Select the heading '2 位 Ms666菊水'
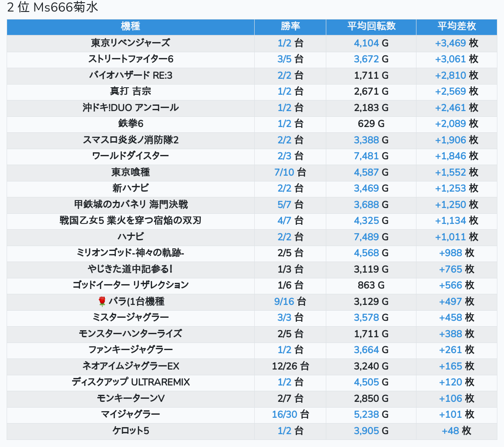 [x=53, y=8]
